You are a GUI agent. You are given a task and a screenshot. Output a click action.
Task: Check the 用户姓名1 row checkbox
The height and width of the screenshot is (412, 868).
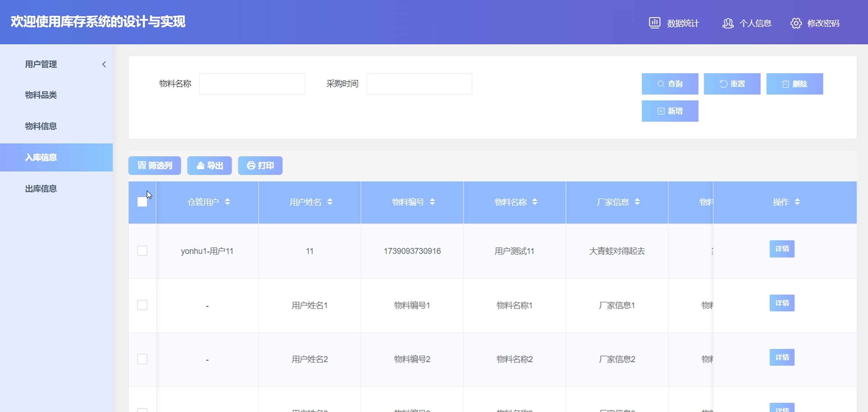[x=142, y=305]
